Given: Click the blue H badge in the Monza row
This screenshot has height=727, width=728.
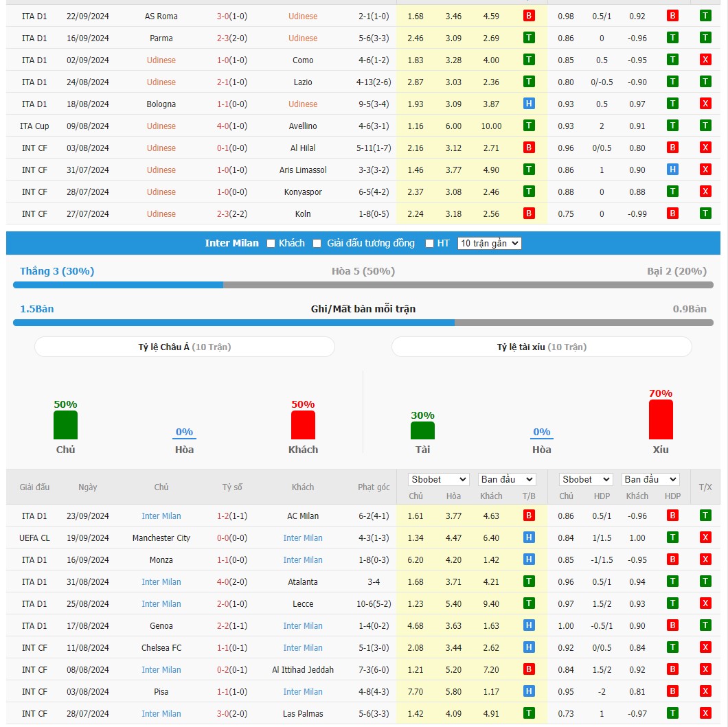Looking at the screenshot, I should point(528,559).
